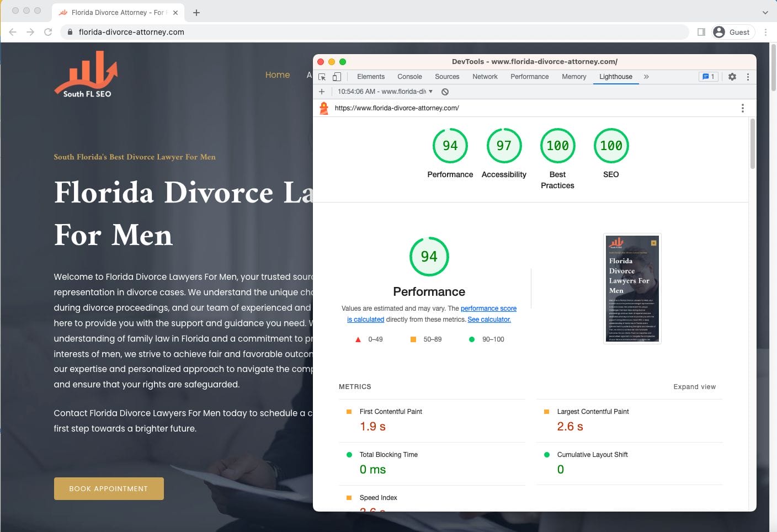Image resolution: width=777 pixels, height=532 pixels.
Task: Switch to the Network tab
Action: coord(485,77)
